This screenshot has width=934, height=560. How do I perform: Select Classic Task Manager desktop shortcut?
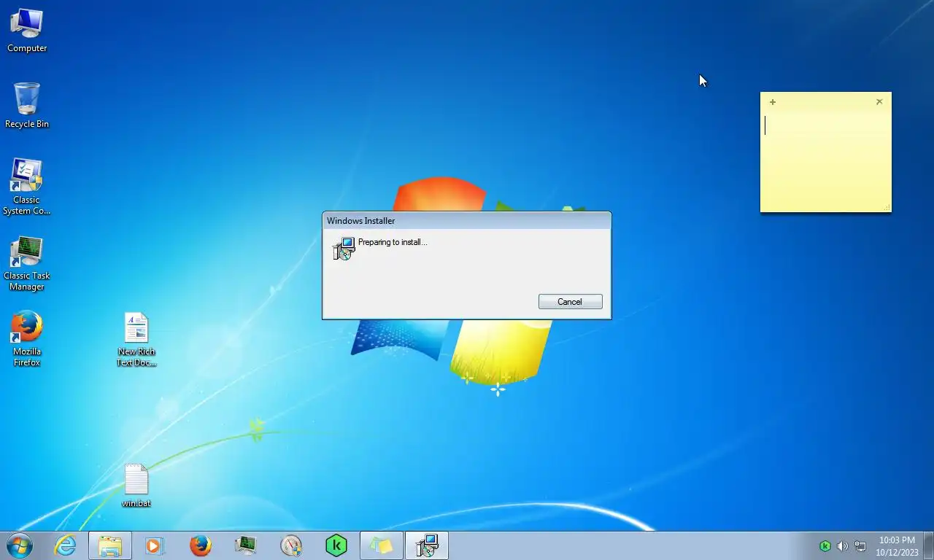point(27,263)
